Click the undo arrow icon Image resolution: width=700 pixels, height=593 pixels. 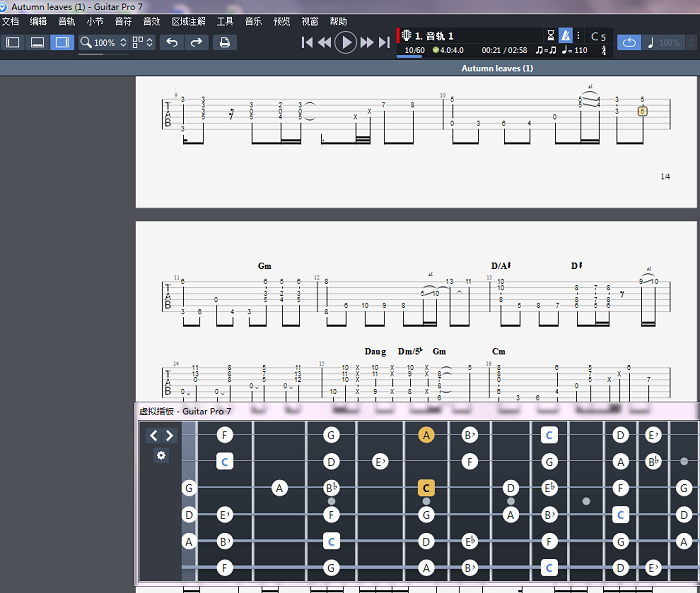tap(172, 42)
